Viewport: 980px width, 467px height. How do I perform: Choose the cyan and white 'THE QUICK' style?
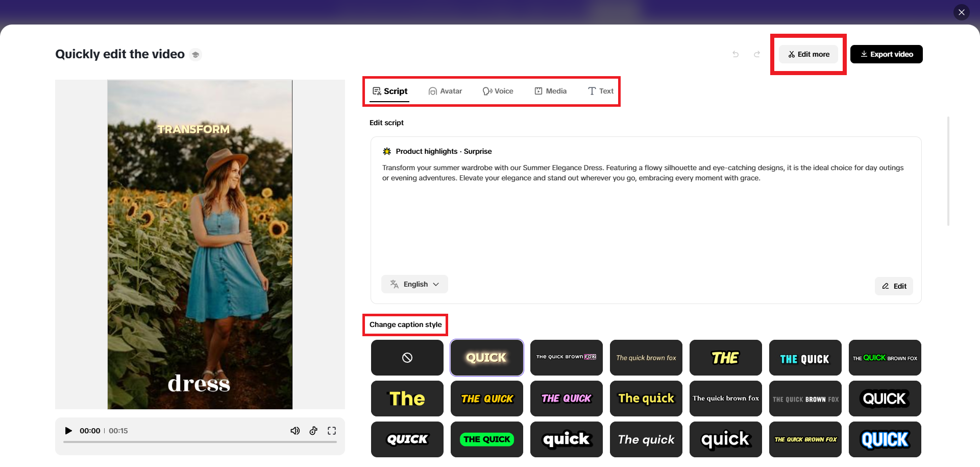point(805,358)
